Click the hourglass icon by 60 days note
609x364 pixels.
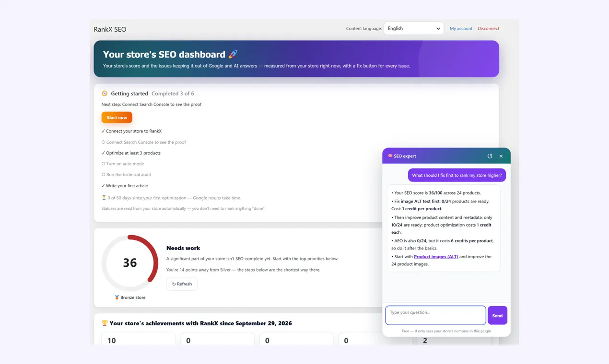point(104,197)
